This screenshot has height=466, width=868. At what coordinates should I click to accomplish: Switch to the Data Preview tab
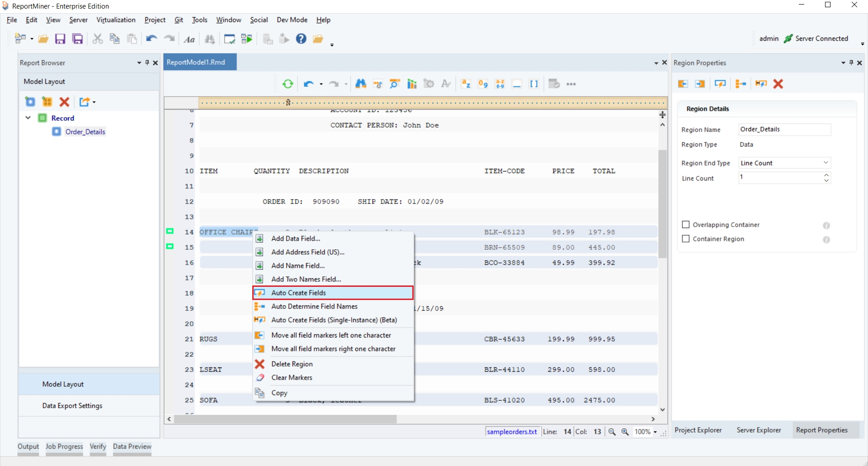(132, 447)
